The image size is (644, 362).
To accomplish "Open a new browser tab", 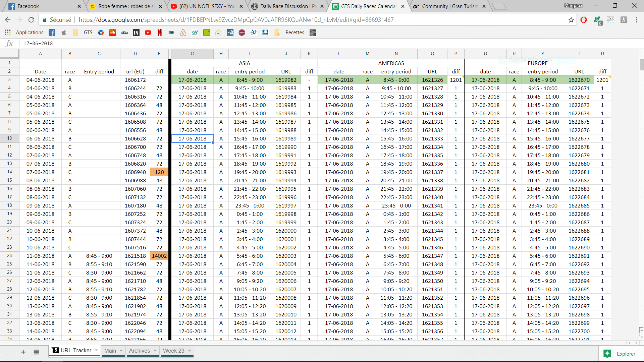I will pyautogui.click(x=499, y=6).
